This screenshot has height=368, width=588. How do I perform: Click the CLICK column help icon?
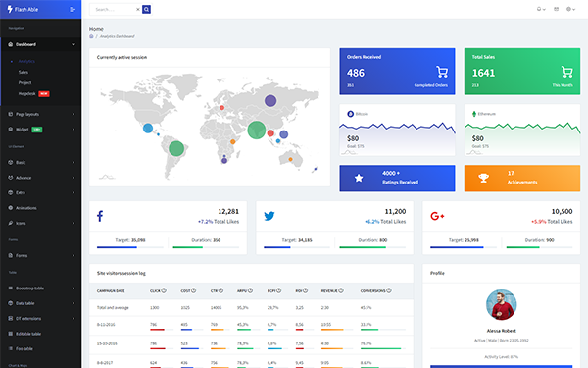click(x=164, y=290)
